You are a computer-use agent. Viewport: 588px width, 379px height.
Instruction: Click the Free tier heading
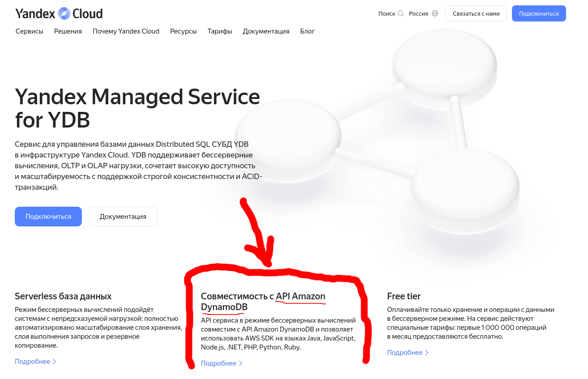(404, 296)
